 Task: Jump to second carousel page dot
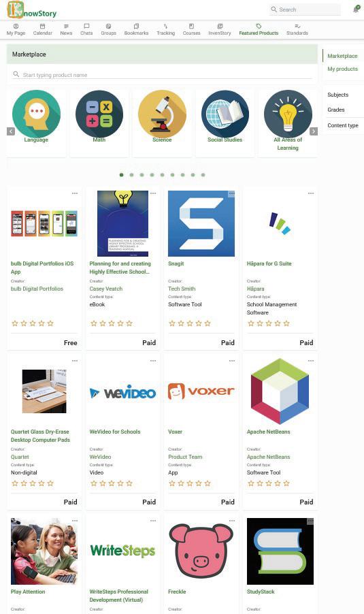[x=131, y=175]
